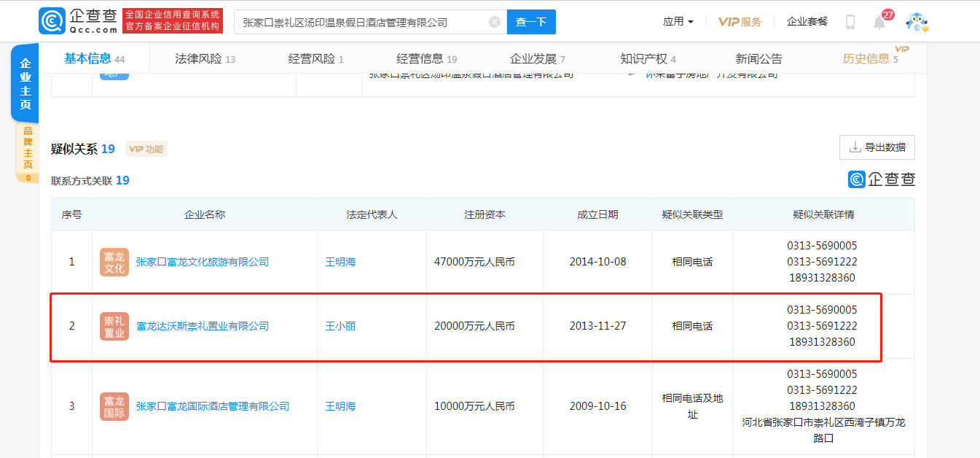The image size is (980, 458).
Task: Click the 导出数据 export button
Action: coord(877,147)
